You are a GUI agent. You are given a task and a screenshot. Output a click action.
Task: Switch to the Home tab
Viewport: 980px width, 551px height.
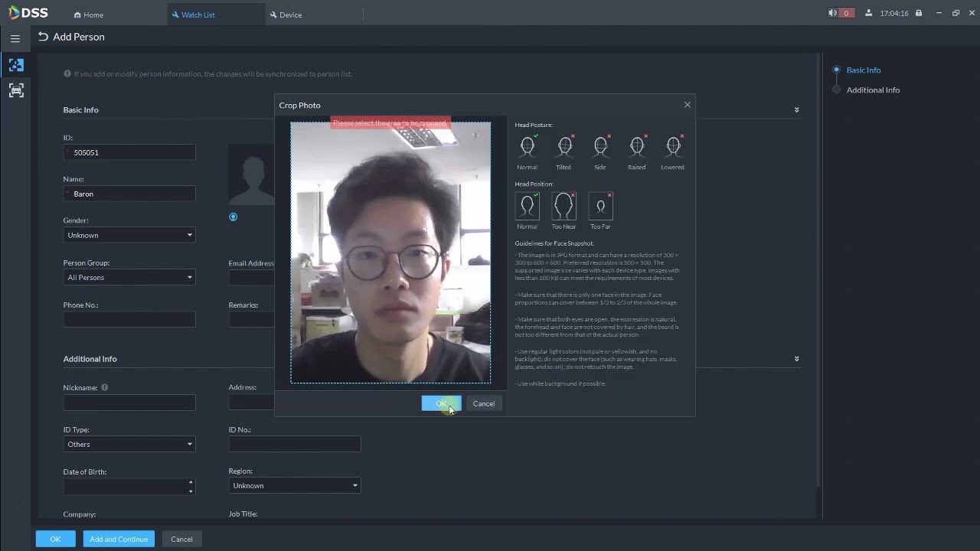coord(89,15)
